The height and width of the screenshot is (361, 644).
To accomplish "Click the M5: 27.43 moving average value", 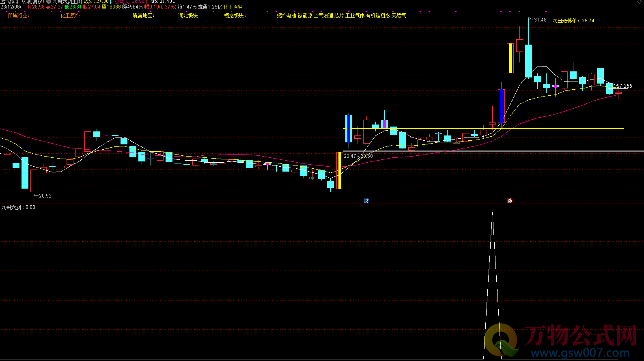I will [161, 2].
